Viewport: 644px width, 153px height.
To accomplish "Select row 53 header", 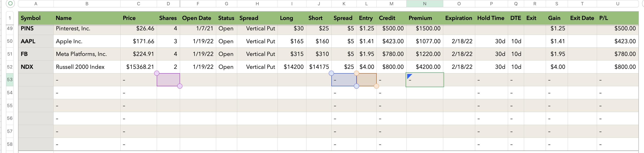I will click(x=10, y=79).
